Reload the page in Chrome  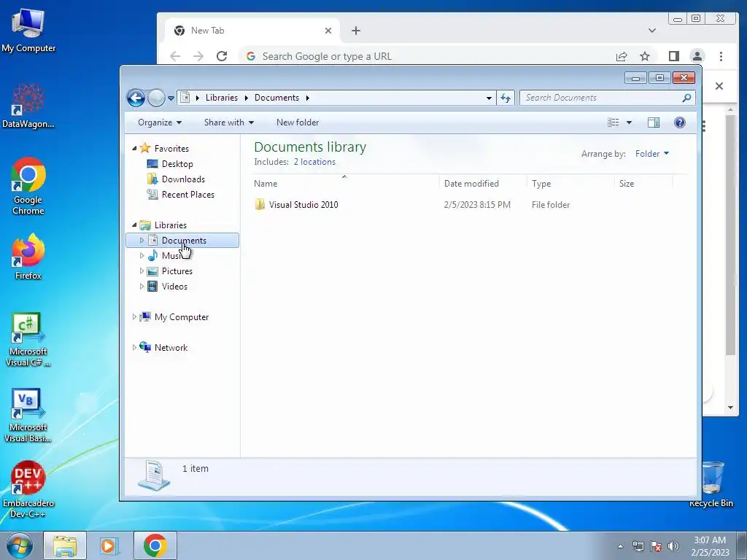222,56
